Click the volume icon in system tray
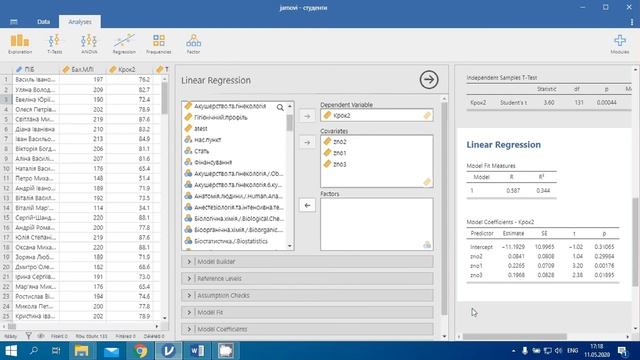Screen dimensions: 640x360 559,351
